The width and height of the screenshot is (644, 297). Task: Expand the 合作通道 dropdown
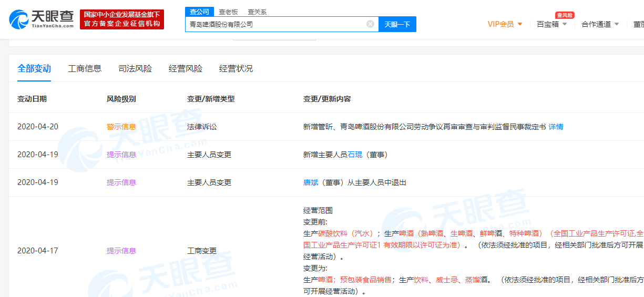coord(600,24)
